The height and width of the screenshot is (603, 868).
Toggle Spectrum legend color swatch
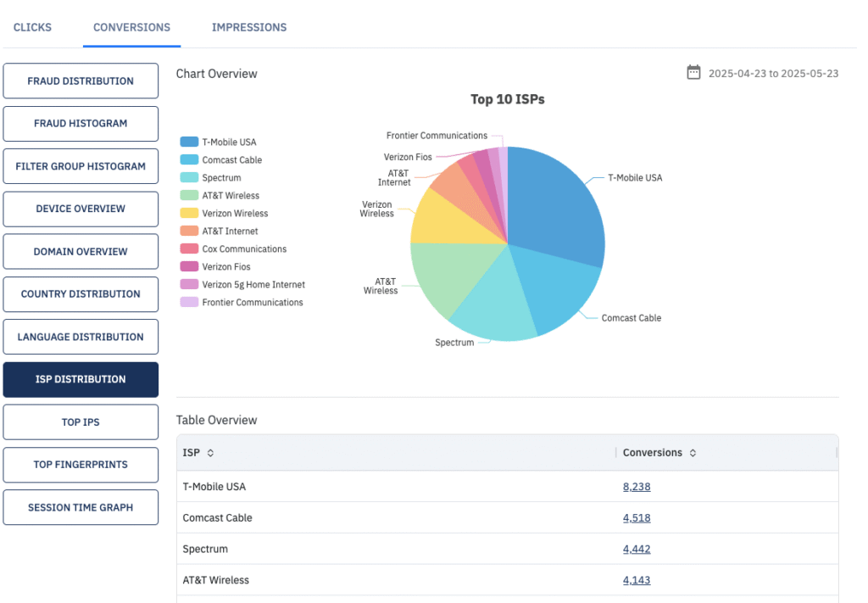click(x=189, y=177)
